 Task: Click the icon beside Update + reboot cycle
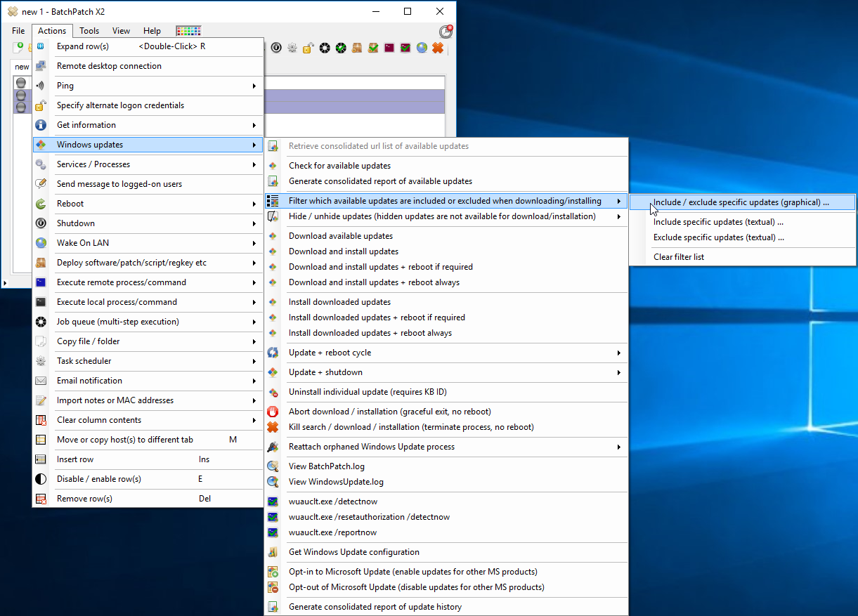[273, 353]
